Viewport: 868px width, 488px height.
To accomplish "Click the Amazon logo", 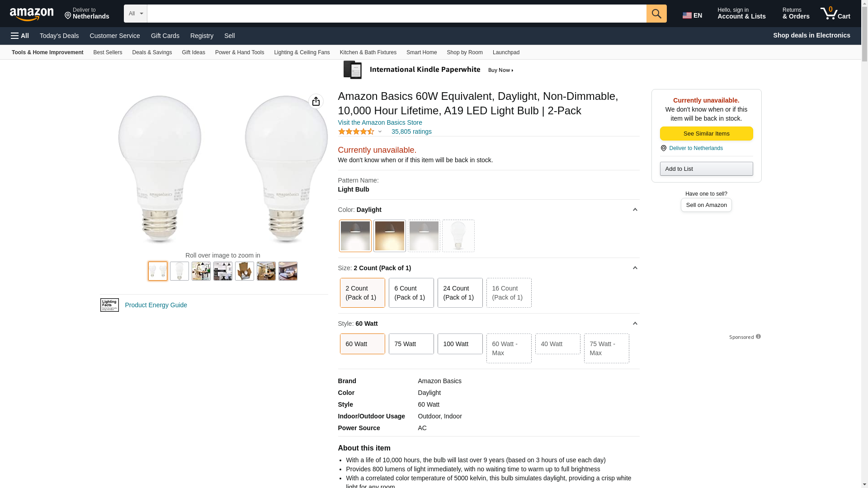I will click(x=32, y=14).
